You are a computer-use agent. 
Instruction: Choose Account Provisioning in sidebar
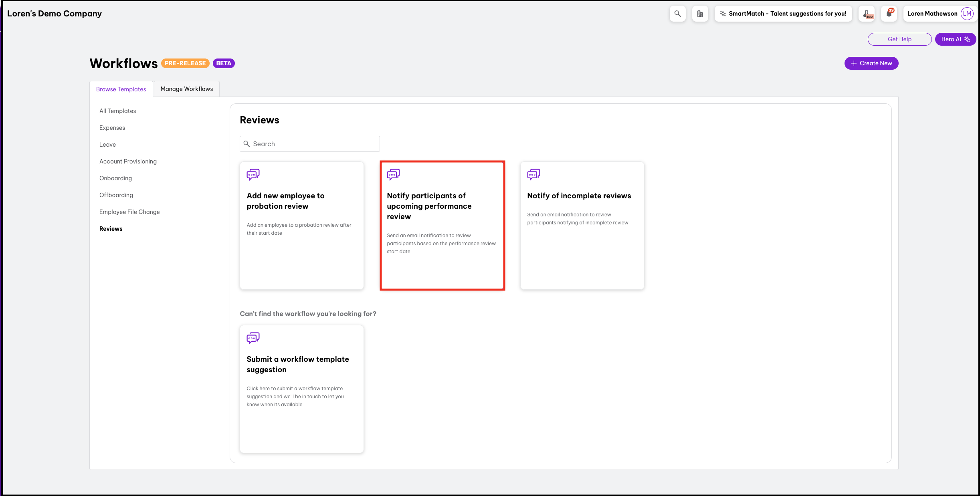click(x=128, y=161)
